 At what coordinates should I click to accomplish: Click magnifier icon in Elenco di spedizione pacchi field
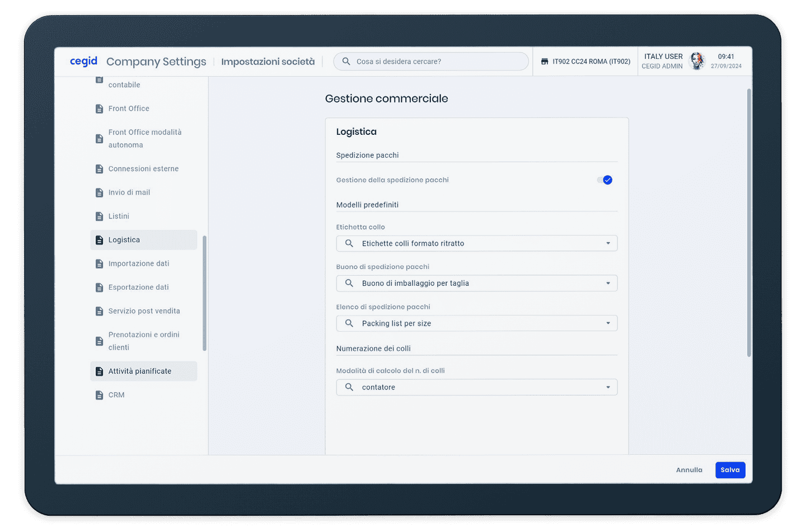coord(349,323)
